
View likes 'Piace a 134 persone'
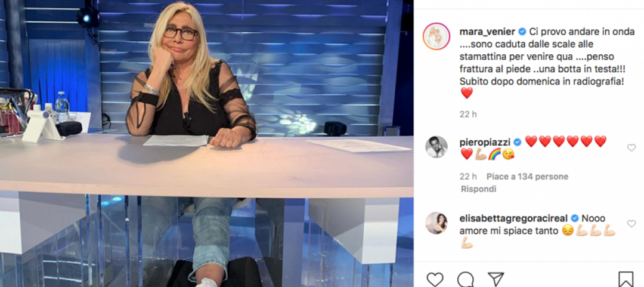527,177
